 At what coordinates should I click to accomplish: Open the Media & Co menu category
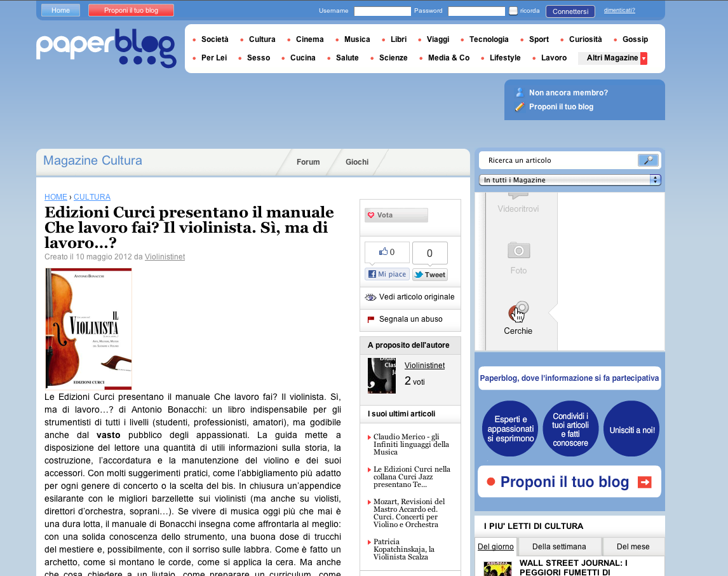448,58
